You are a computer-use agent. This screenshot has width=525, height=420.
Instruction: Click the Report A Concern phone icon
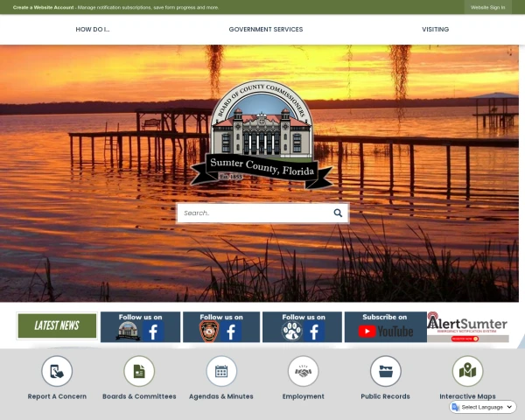(57, 371)
